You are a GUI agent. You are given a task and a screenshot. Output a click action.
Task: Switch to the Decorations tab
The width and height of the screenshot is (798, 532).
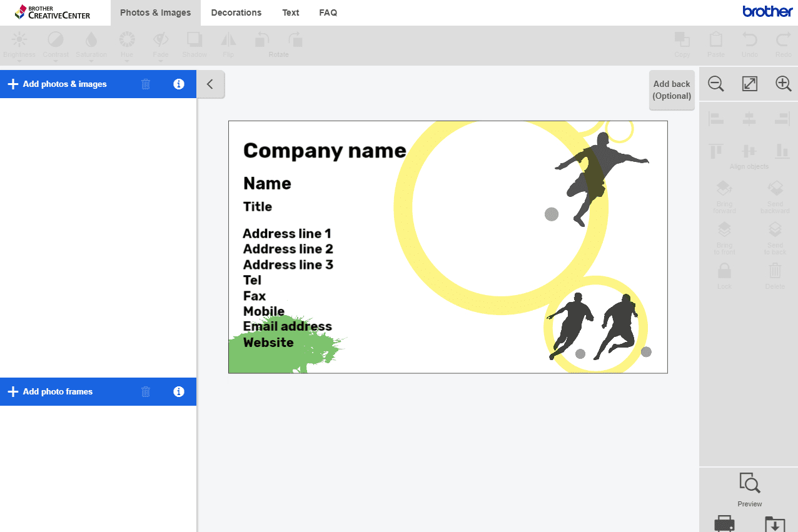[x=236, y=13]
